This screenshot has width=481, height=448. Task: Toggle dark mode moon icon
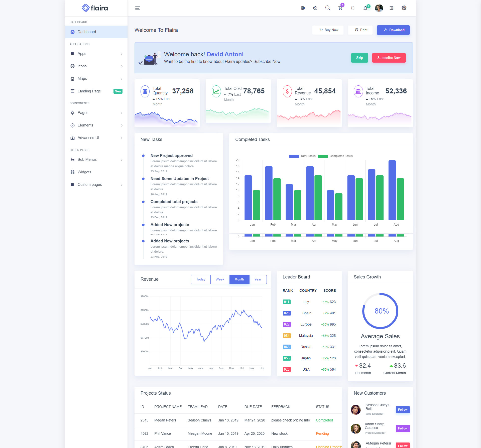(x=315, y=8)
